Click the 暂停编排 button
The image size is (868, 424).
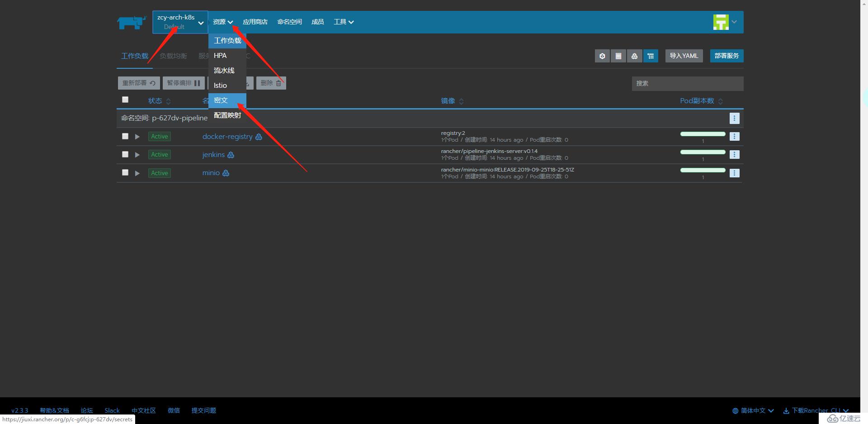pyautogui.click(x=184, y=83)
